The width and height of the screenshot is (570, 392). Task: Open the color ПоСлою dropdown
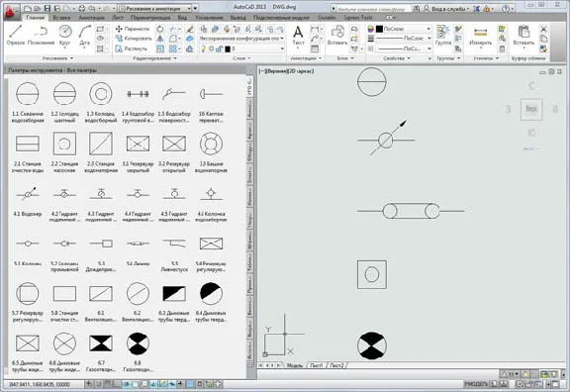(403, 29)
